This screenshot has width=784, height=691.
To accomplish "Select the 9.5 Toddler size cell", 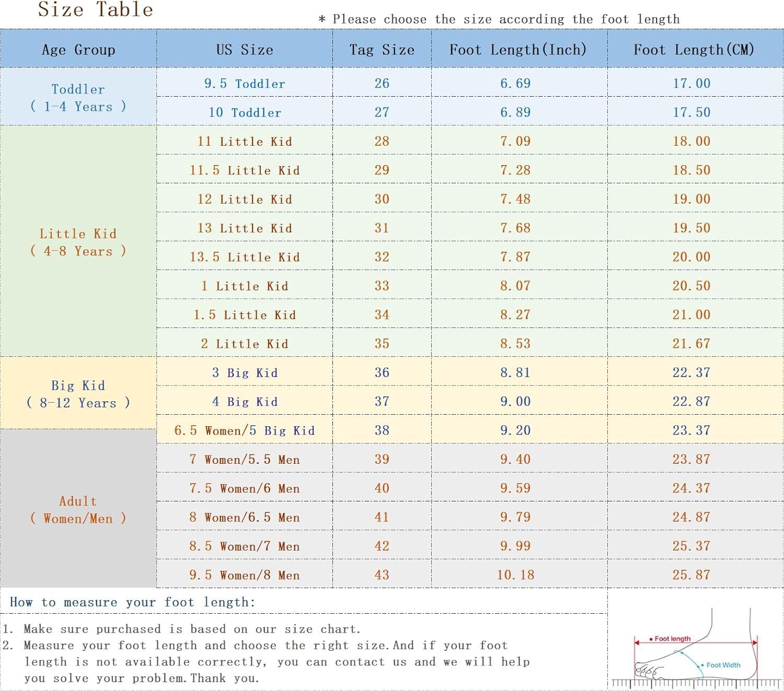I will (x=245, y=84).
